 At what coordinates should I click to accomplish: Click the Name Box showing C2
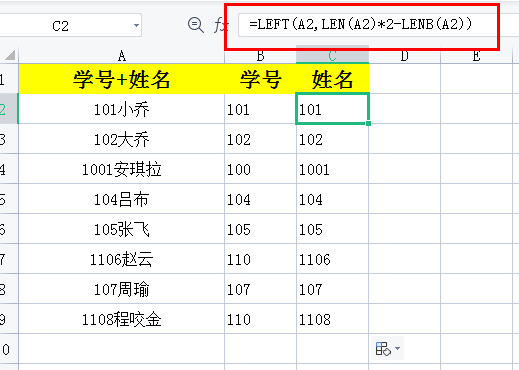click(x=71, y=25)
